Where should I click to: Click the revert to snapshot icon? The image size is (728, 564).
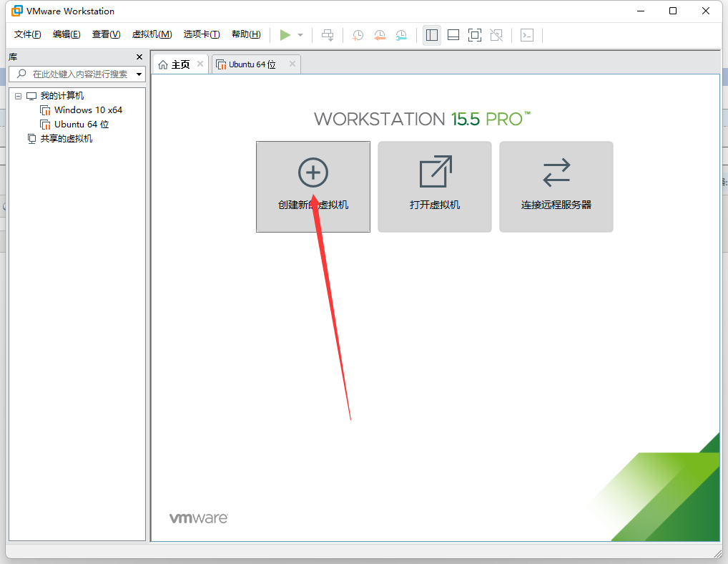click(380, 35)
